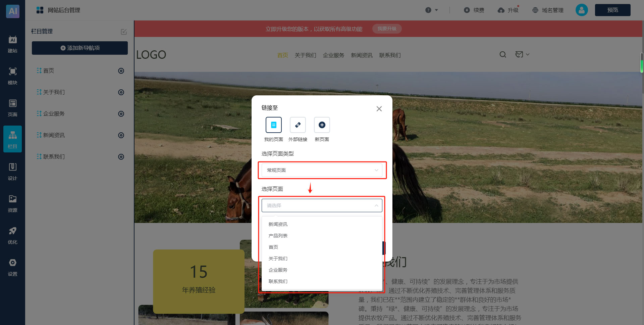Screen dimensions: 644x325
Task: Select 企业服务 from the dropdown list
Action: (322, 270)
